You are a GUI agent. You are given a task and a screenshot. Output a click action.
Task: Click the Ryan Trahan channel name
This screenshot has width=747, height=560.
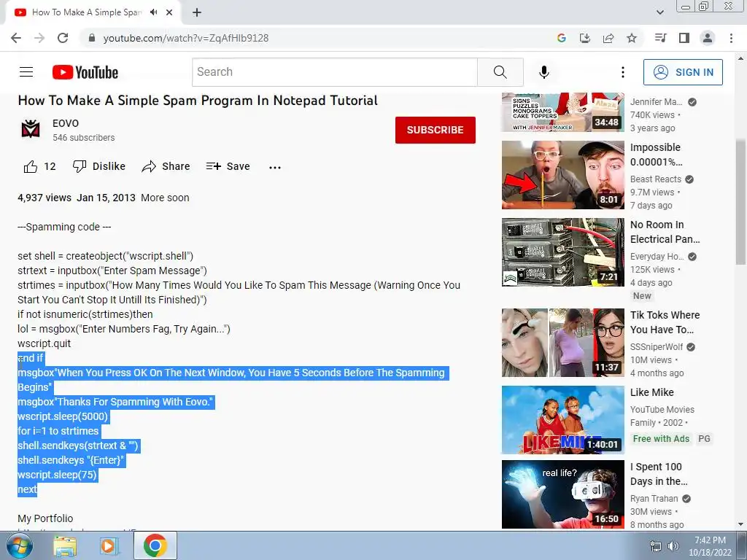pyautogui.click(x=654, y=499)
